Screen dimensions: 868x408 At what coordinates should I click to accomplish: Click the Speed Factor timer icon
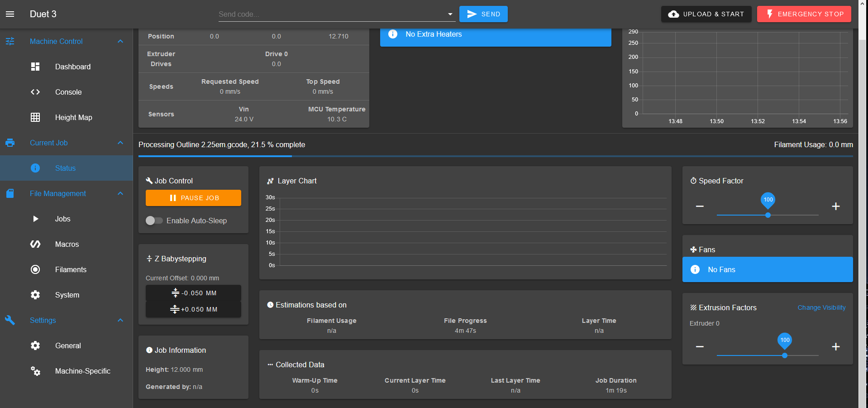[693, 181]
